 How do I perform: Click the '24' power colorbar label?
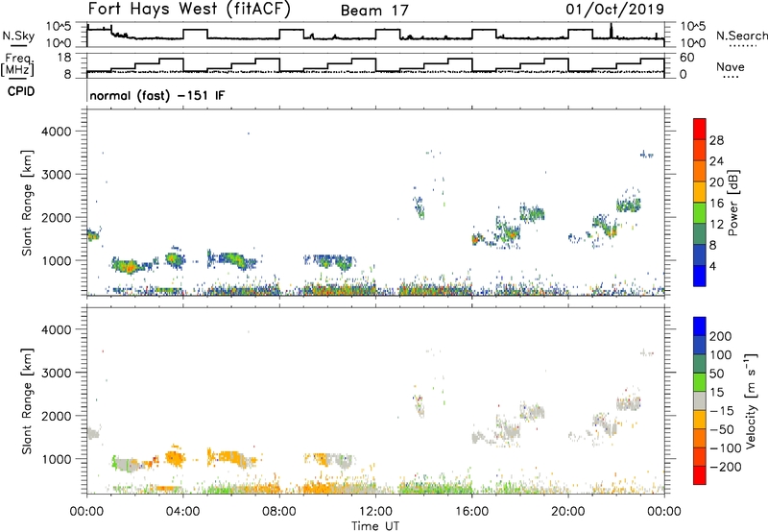716,161
